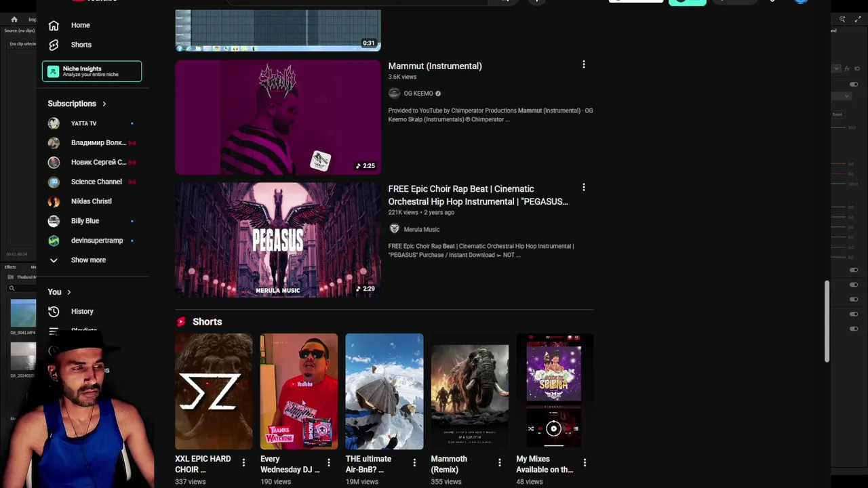
Task: Open the video thumbnail with 0:31 duration
Action: point(278,30)
